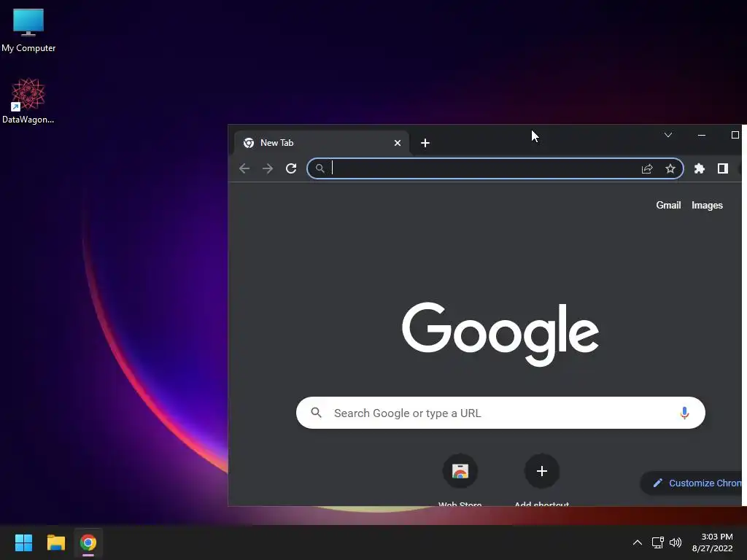Show hidden tray icons chevron

pos(638,542)
